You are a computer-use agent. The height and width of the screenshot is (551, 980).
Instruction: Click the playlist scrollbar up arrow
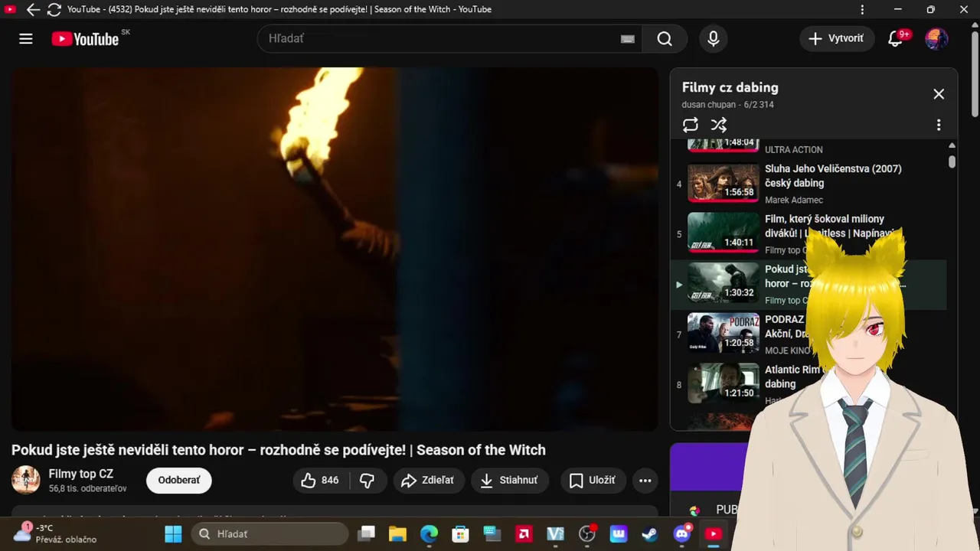coord(952,145)
